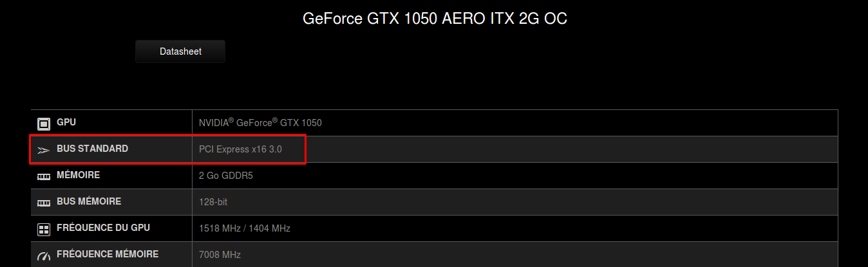Click the MÉMOIRE row label
This screenshot has width=868, height=267.
click(79, 175)
